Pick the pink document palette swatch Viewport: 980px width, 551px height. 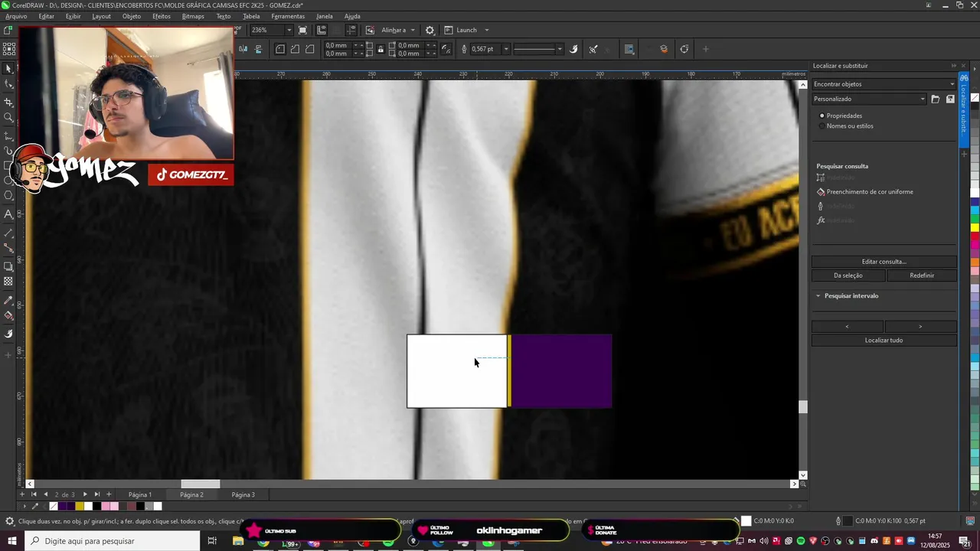pyautogui.click(x=106, y=506)
